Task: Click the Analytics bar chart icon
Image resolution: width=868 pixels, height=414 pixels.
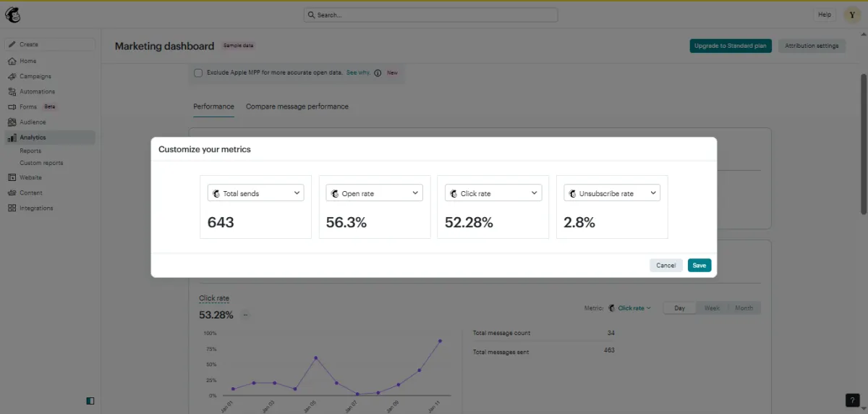Action: 12,137
